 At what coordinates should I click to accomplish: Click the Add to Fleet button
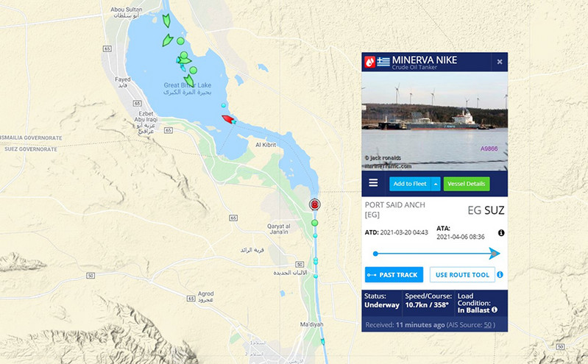[410, 184]
